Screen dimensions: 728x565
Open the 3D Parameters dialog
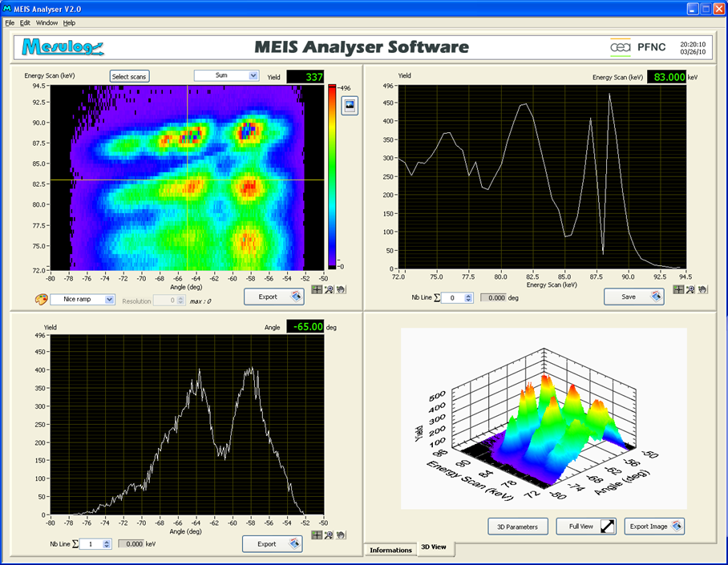click(x=518, y=527)
